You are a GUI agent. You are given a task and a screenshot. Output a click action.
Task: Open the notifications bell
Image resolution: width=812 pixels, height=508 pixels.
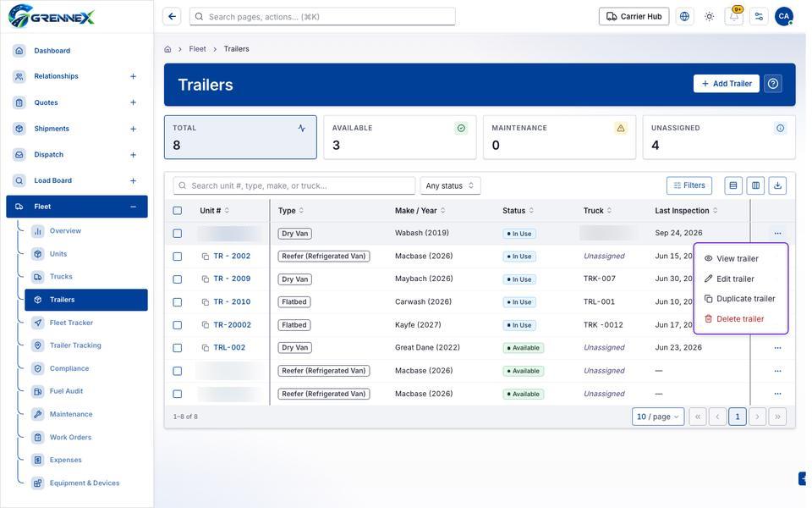(x=734, y=17)
